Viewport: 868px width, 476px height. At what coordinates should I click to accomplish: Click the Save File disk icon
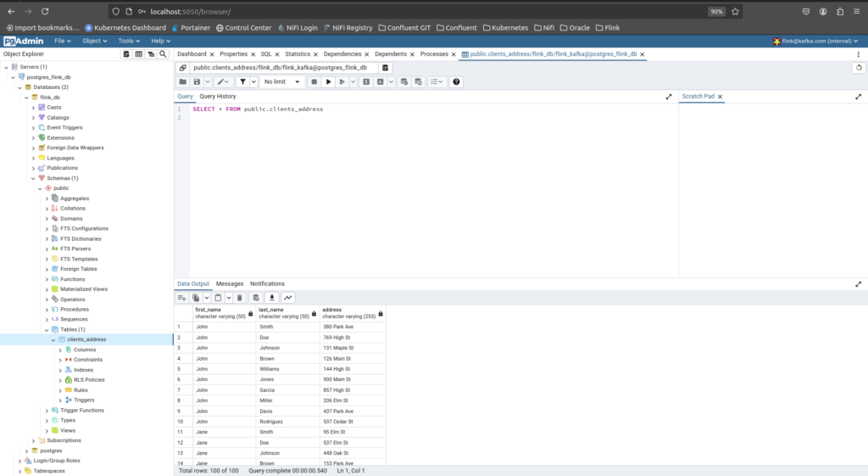coord(197,82)
